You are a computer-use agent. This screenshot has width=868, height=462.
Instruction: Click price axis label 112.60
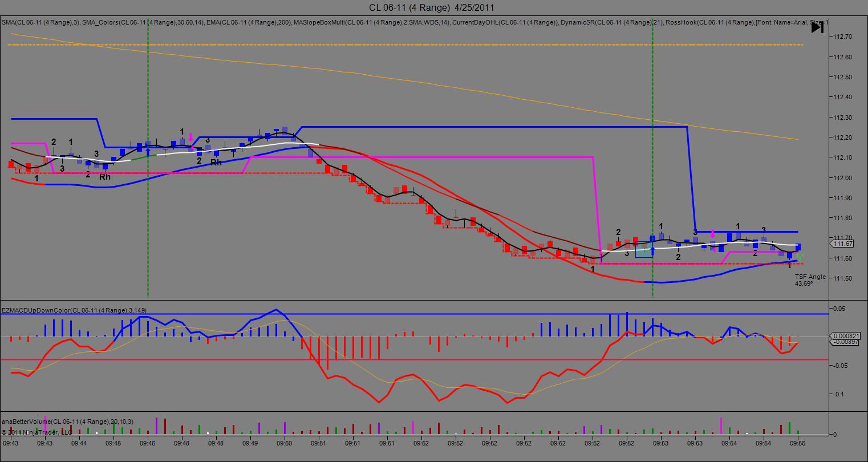(842, 57)
